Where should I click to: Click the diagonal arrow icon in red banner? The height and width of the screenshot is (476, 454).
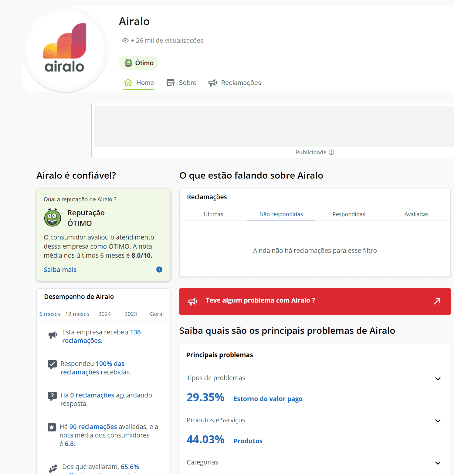437,301
